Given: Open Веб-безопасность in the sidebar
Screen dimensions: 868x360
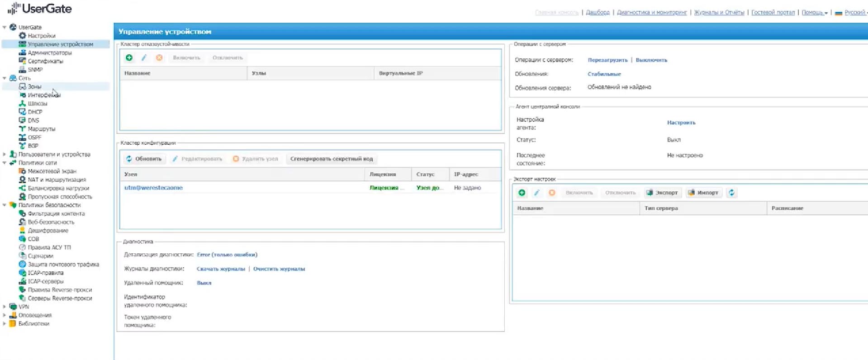Looking at the screenshot, I should pyautogui.click(x=51, y=222).
